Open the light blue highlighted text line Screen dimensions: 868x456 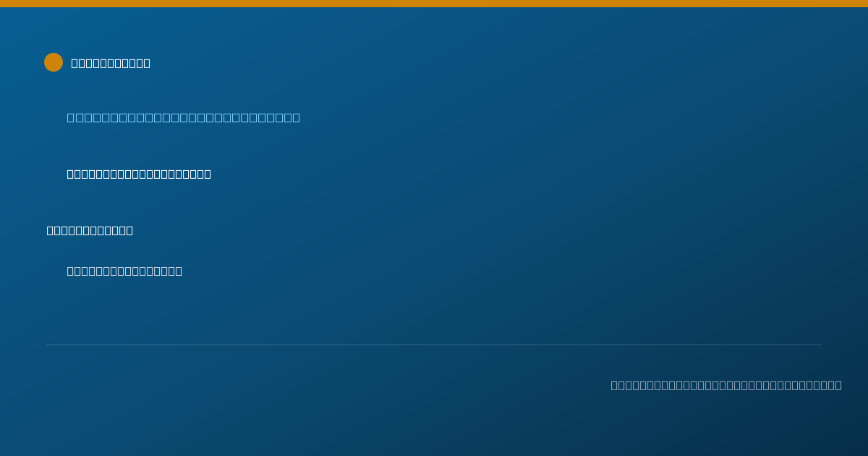(184, 117)
